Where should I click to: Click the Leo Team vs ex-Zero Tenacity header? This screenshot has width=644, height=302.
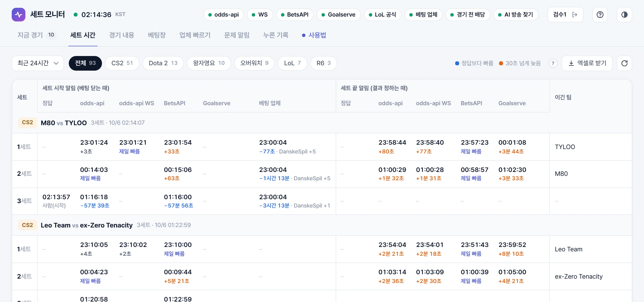pyautogui.click(x=322, y=225)
